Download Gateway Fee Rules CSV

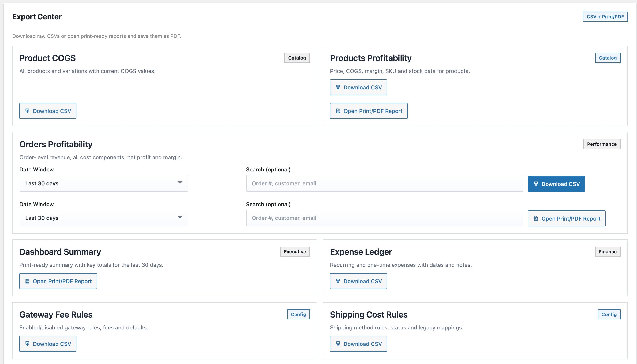[x=48, y=344]
